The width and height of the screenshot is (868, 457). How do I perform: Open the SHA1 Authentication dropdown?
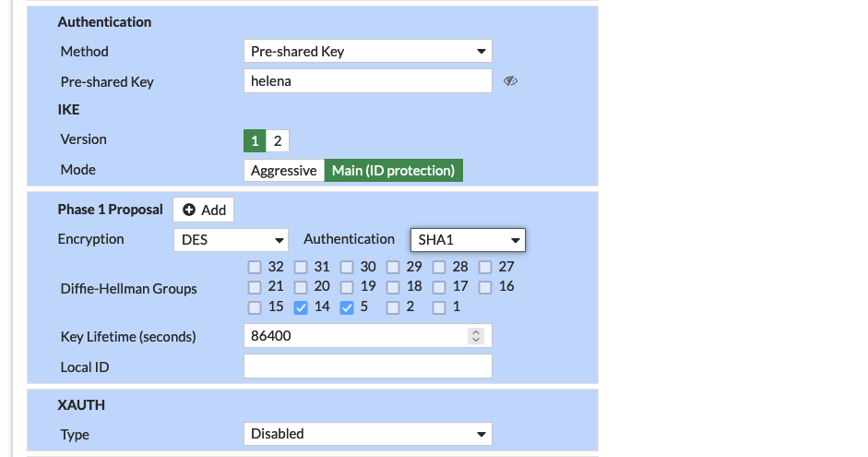coord(468,240)
